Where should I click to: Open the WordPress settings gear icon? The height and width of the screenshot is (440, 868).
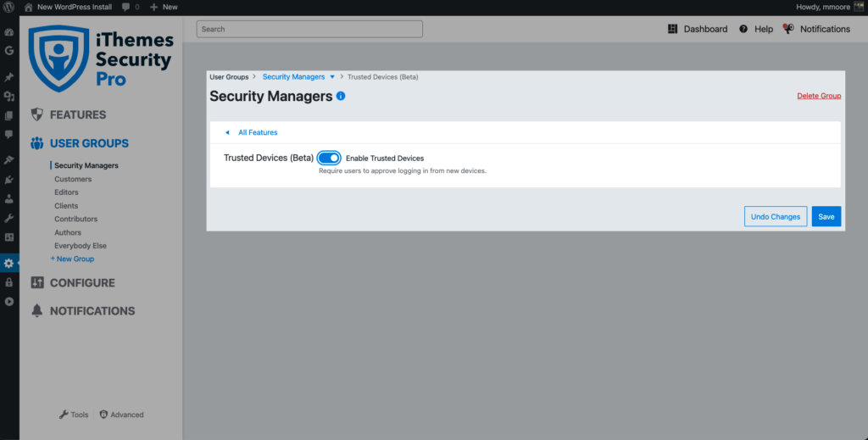(x=8, y=264)
